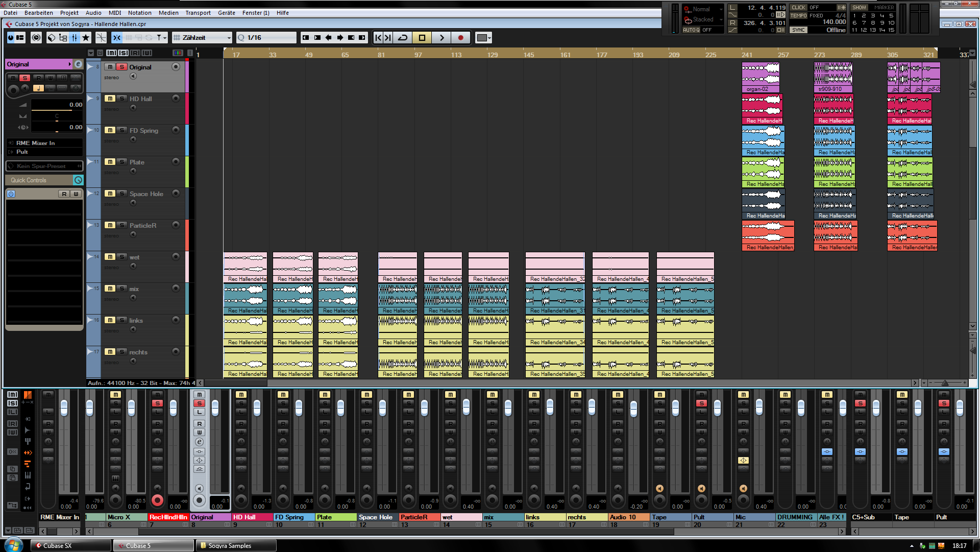Record-enable the Plate track
Viewport: 980px width, 552px height.
coord(176,162)
